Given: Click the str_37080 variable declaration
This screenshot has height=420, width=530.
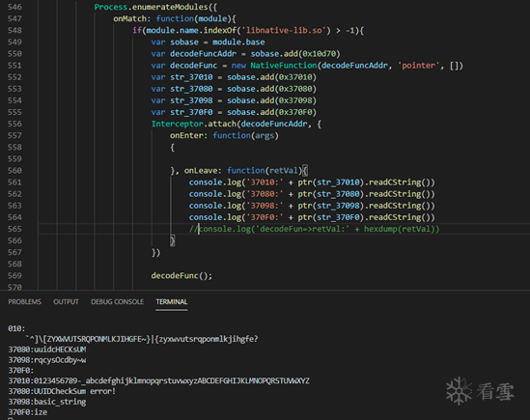Looking at the screenshot, I should point(191,89).
